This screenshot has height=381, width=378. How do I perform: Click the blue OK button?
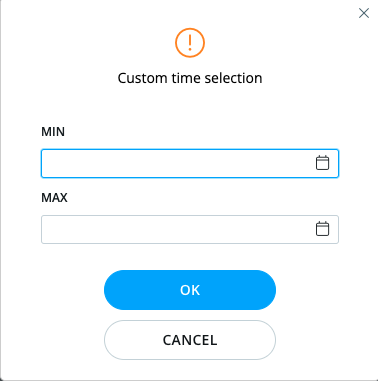pyautogui.click(x=190, y=290)
